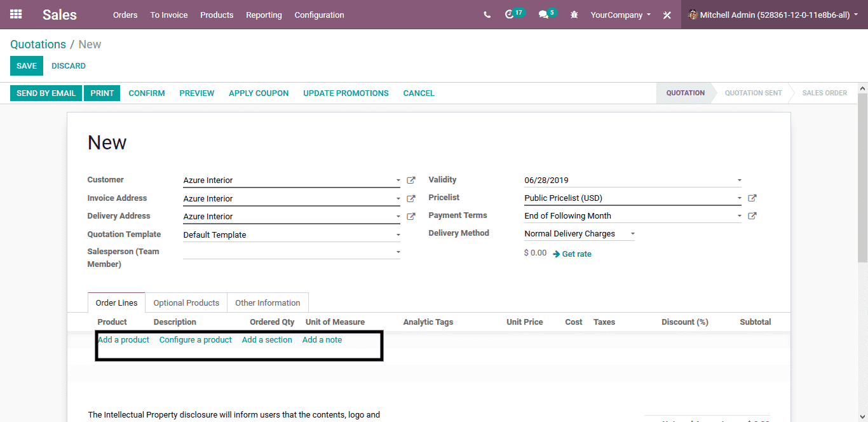Image resolution: width=868 pixels, height=422 pixels.
Task: Open Delivery Address external link icon
Action: (x=411, y=217)
